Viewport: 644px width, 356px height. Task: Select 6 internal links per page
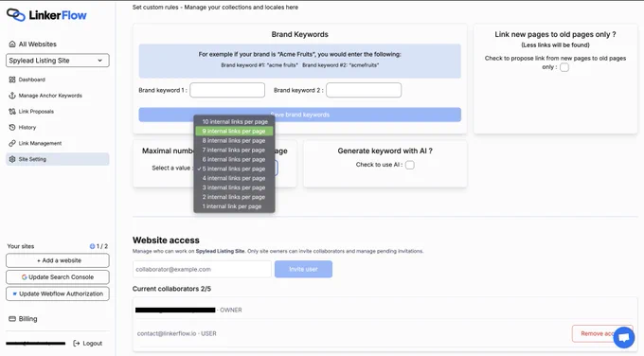click(x=234, y=159)
